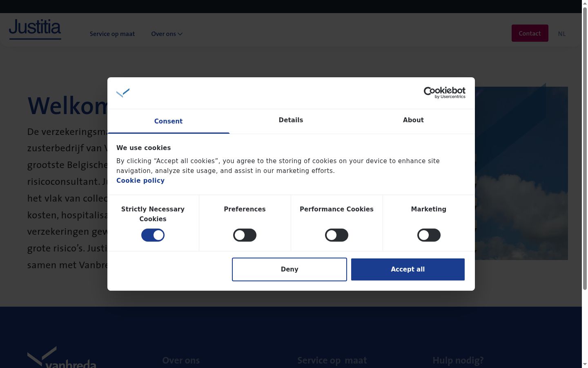Switch to the Details tab

coord(291,121)
